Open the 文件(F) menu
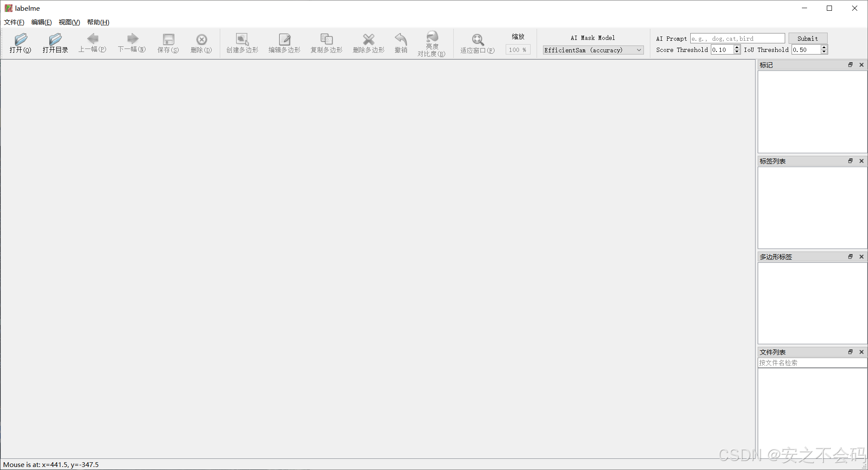This screenshot has height=470, width=868. (x=14, y=22)
